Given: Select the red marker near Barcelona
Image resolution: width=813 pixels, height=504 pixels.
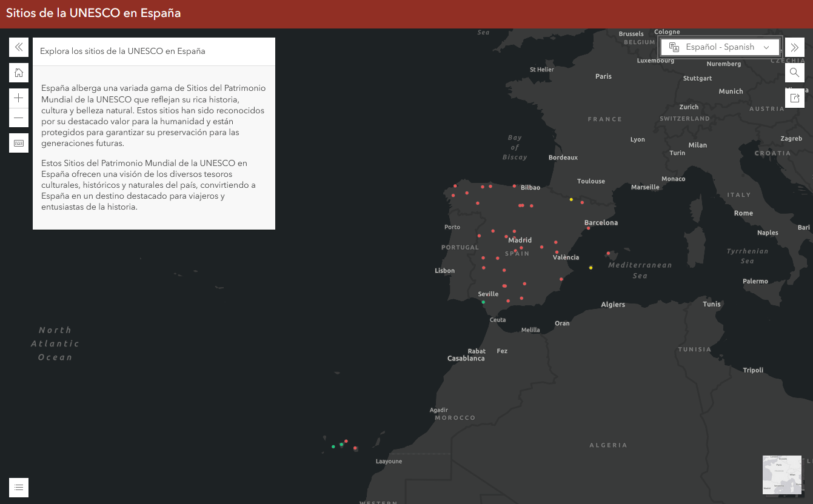Looking at the screenshot, I should tap(588, 228).
